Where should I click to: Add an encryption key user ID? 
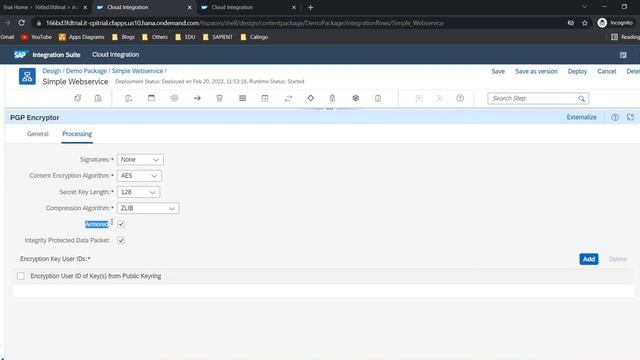(x=589, y=259)
